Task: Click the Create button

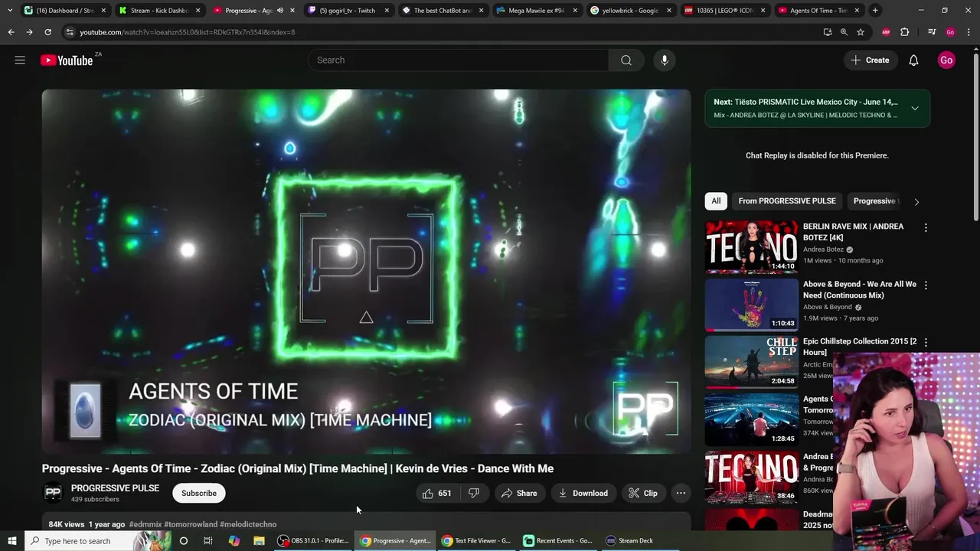Action: pyautogui.click(x=870, y=60)
